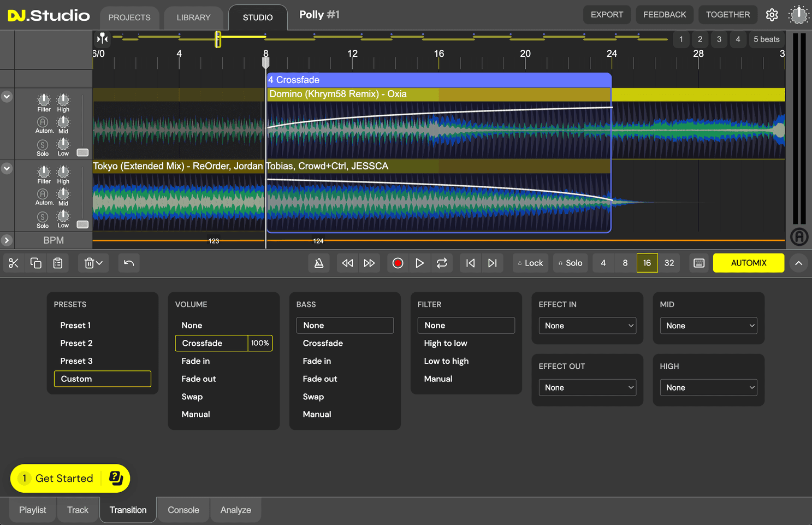Image resolution: width=812 pixels, height=525 pixels.
Task: Toggle the Lock button
Action: [531, 263]
